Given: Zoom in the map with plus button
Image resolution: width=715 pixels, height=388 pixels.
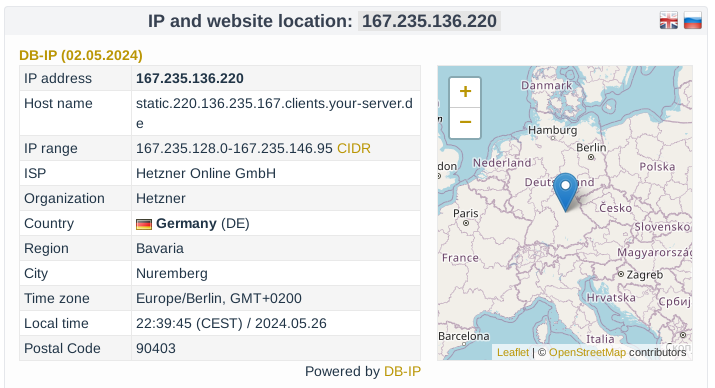Looking at the screenshot, I should tap(465, 92).
